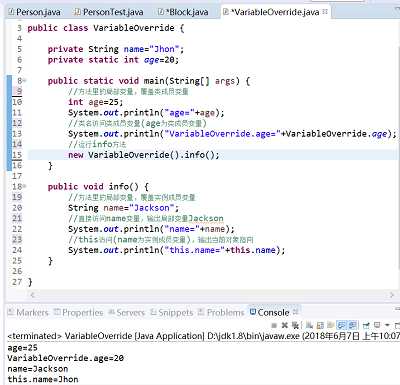Image resolution: width=400 pixels, height=385 pixels.
Task: Click the terminated VariableOverride launch description line
Action: [203, 336]
